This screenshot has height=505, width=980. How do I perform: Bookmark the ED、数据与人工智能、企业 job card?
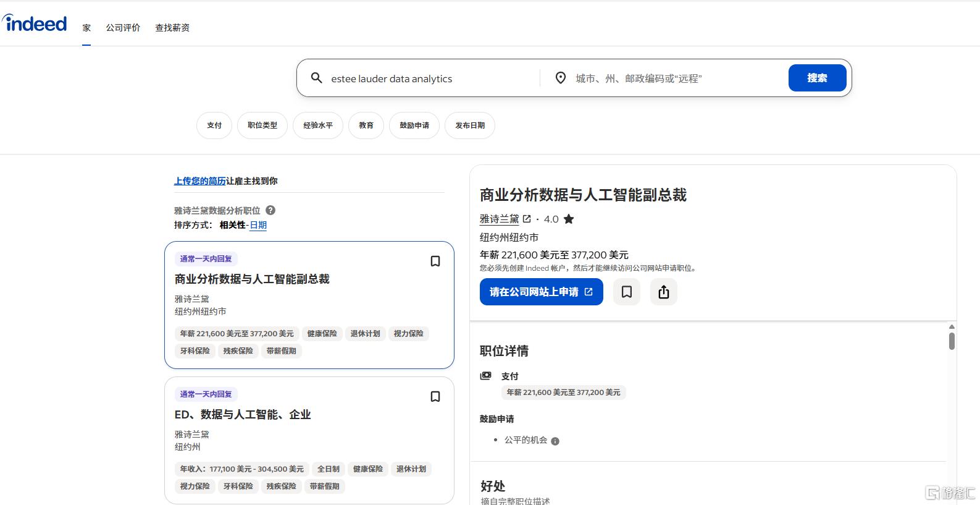(x=435, y=397)
